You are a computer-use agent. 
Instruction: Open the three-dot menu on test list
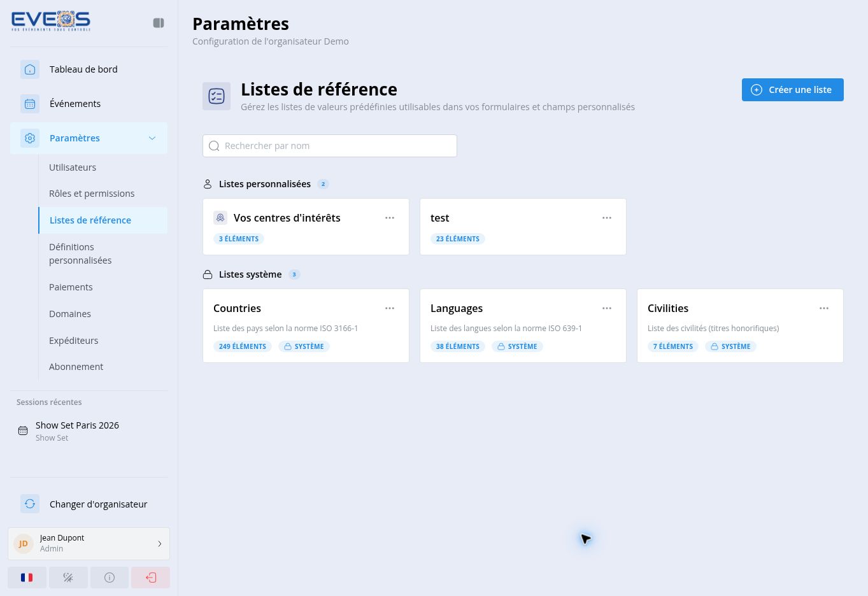[x=607, y=218]
